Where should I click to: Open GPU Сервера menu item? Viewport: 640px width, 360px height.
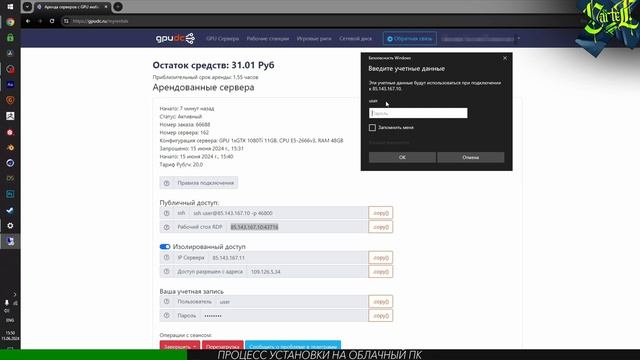point(222,38)
